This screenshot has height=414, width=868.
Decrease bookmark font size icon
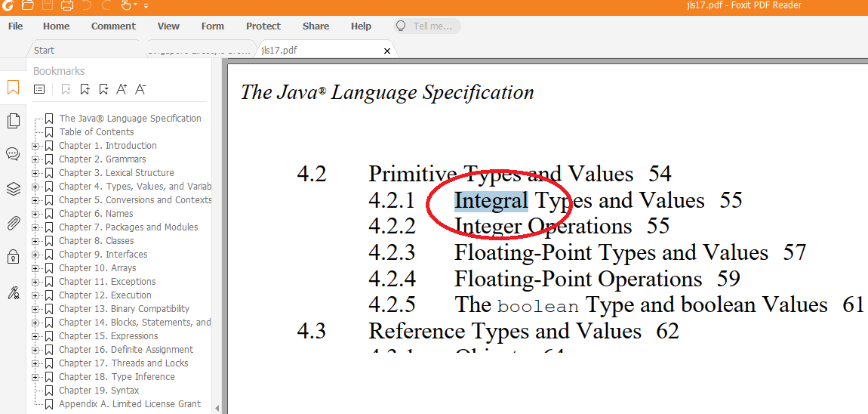coord(140,88)
